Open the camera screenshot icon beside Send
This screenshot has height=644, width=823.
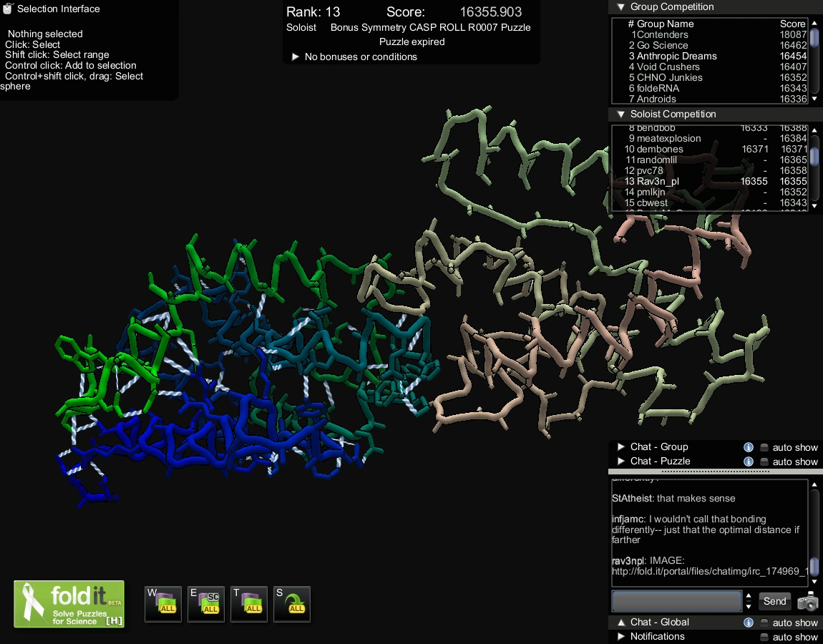[x=808, y=602]
